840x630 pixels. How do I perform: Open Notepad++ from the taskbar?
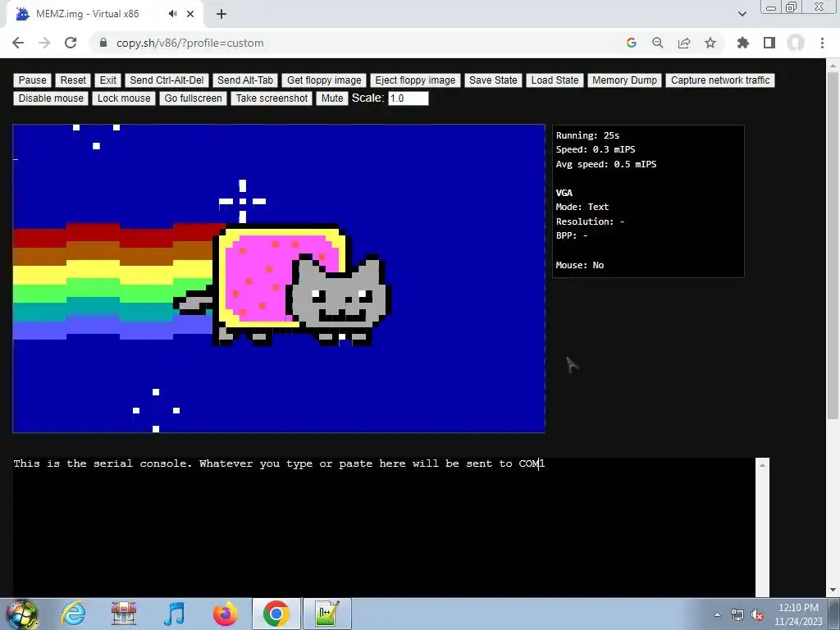click(x=326, y=614)
